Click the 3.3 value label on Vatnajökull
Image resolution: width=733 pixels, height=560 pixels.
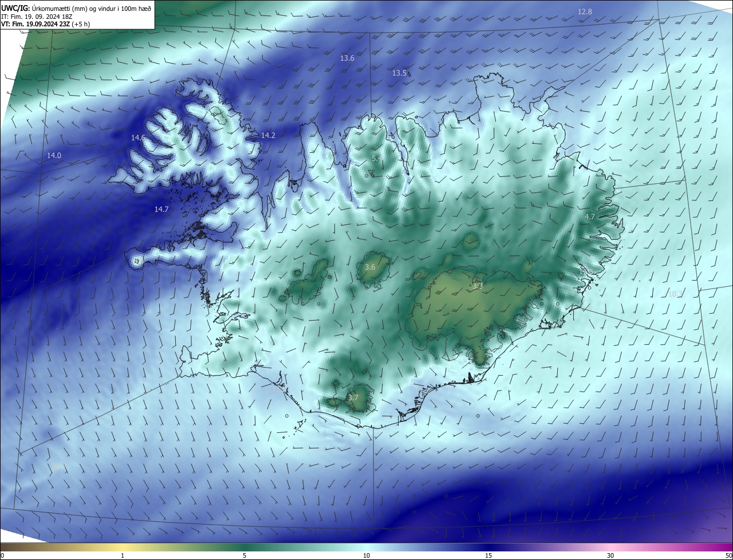point(478,285)
